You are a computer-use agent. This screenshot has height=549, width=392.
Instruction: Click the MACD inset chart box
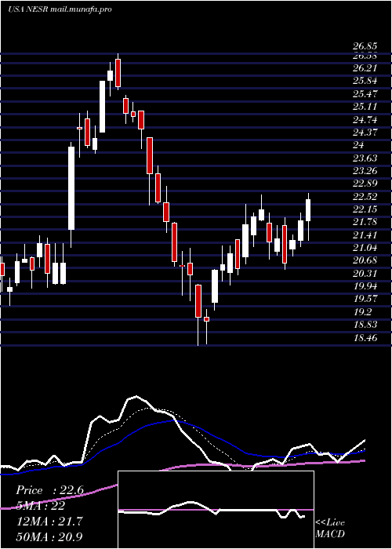click(x=216, y=510)
